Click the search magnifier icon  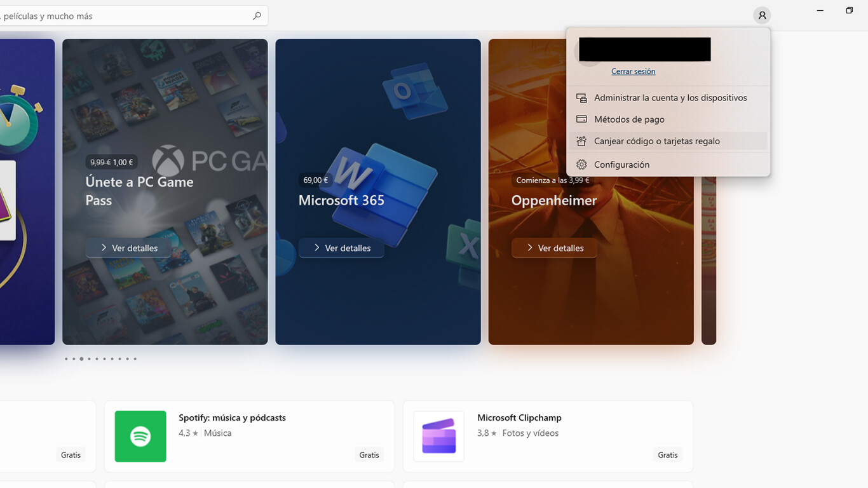click(257, 16)
